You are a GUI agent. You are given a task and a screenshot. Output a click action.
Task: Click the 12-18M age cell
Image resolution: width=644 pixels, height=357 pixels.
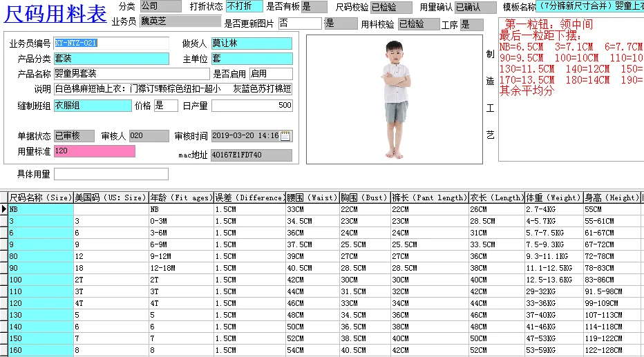(181, 268)
